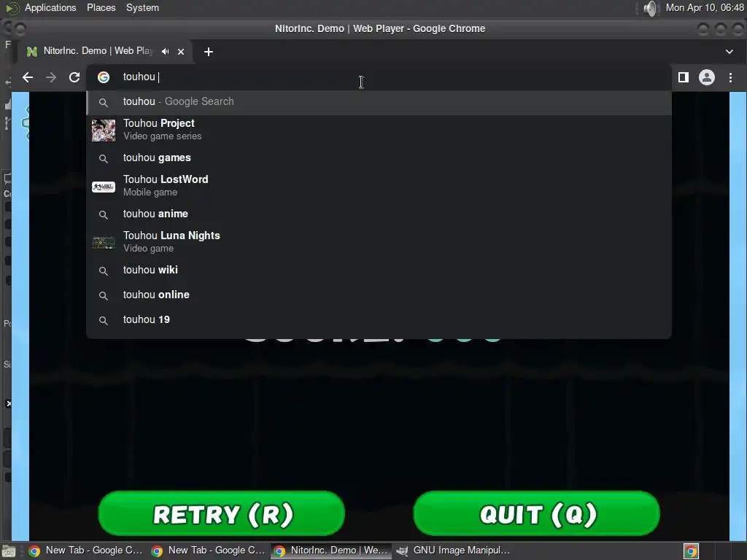Choose the 'touhou 19' suggestion
Image resolution: width=747 pixels, height=560 pixels.
(379, 320)
